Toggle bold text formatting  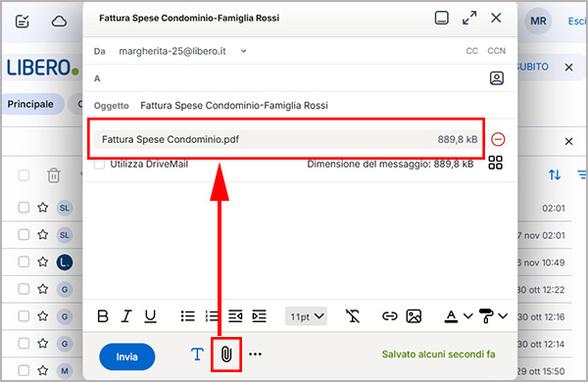(103, 316)
